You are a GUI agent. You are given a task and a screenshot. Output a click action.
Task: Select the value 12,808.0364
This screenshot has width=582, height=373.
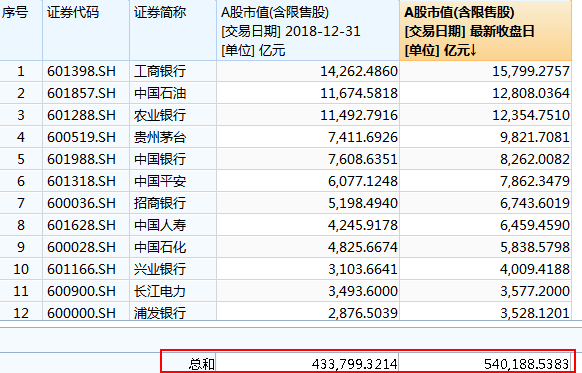tap(531, 93)
